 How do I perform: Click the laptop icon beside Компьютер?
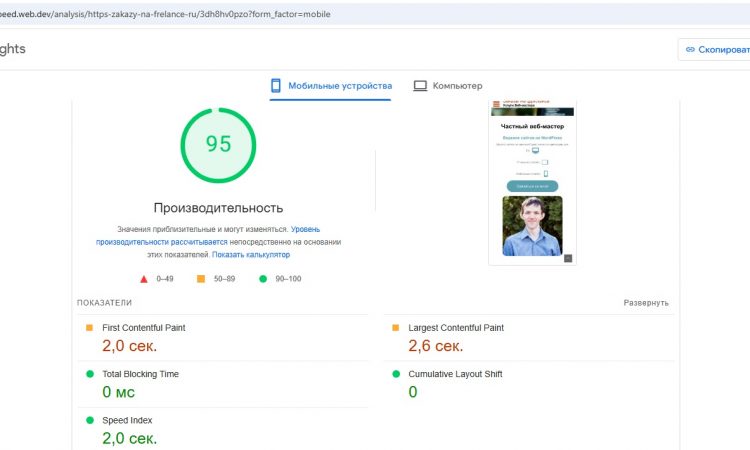coord(420,86)
